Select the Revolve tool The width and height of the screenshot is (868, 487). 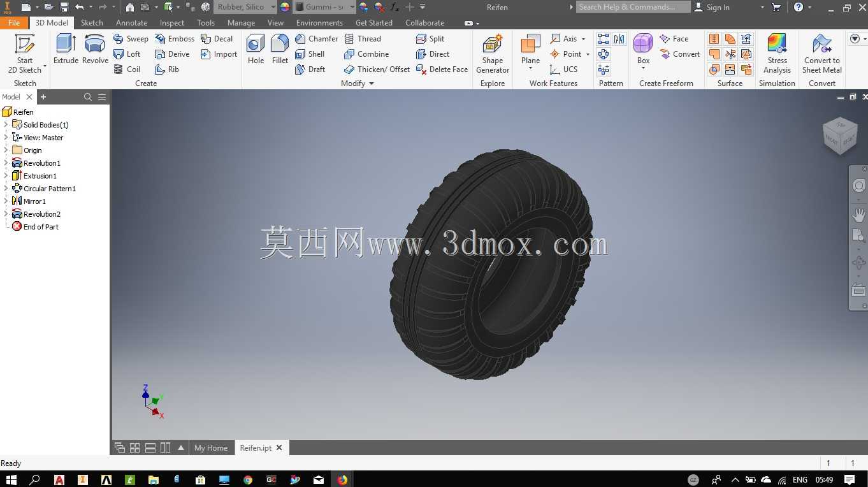95,50
